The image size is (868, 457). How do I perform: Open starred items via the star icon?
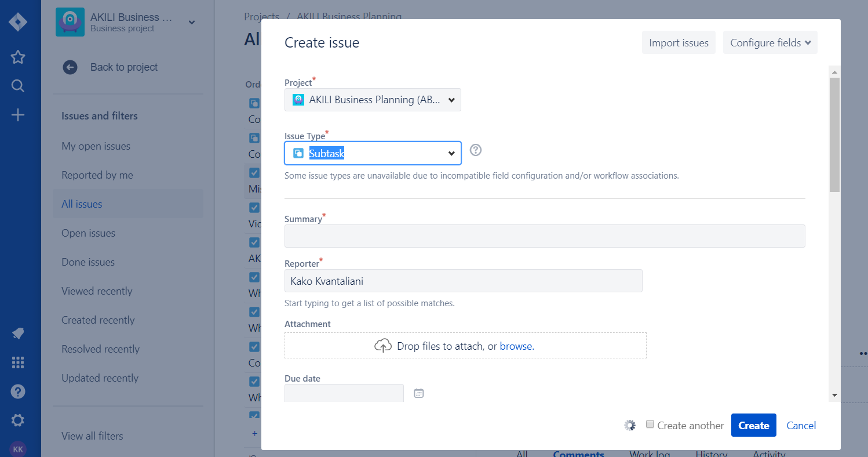coord(17,57)
